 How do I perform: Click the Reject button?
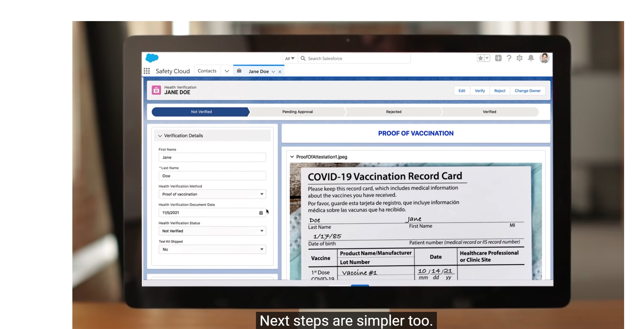pos(500,91)
